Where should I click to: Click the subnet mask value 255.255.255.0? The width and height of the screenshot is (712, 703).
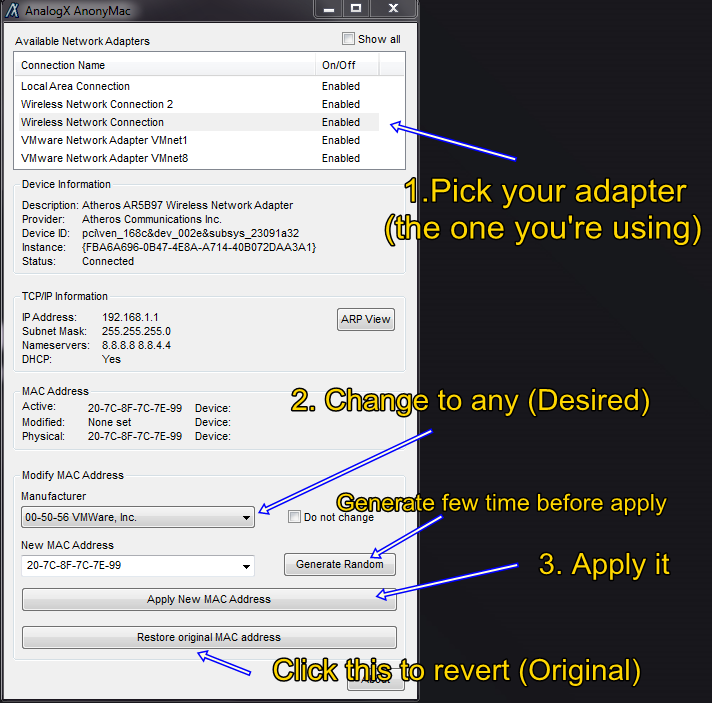click(x=136, y=331)
